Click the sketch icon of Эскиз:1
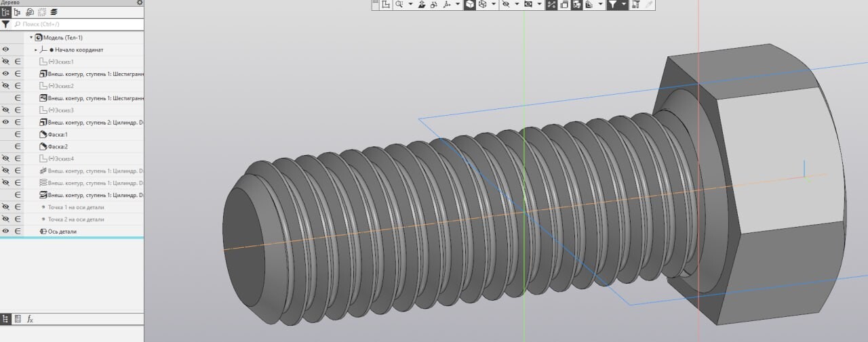The image size is (868, 342). tap(43, 62)
